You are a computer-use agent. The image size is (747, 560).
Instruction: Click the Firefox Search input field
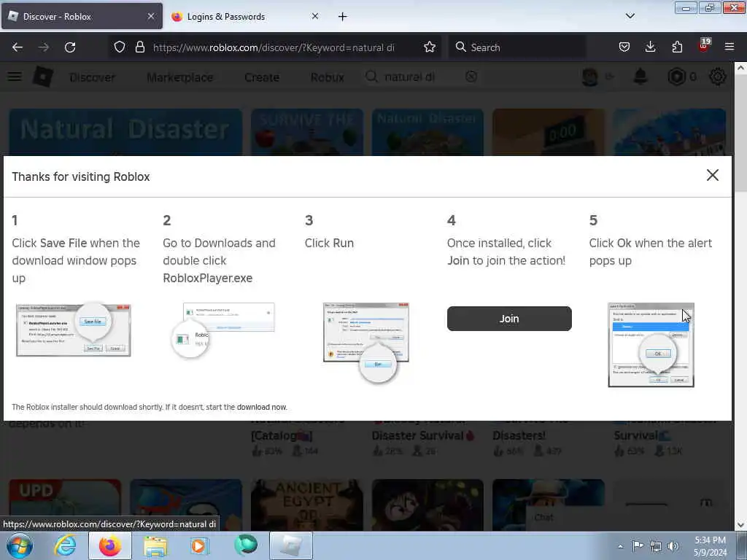pos(517,47)
